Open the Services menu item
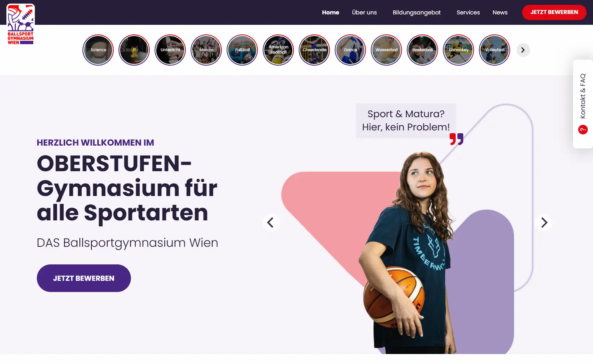This screenshot has width=593, height=364. [468, 12]
